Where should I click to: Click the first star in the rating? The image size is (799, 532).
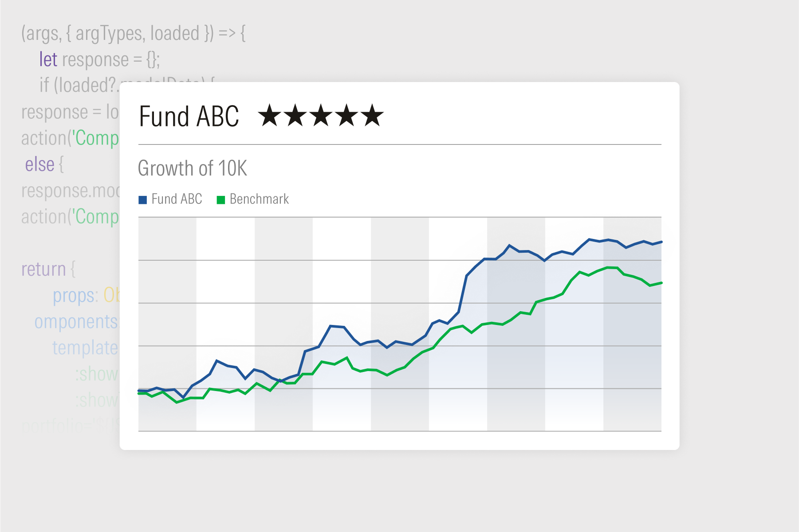270,116
